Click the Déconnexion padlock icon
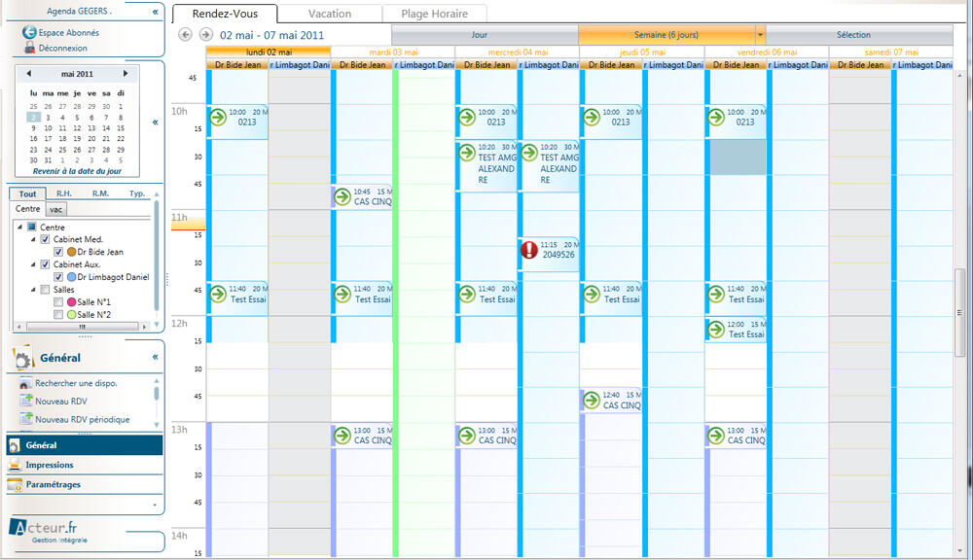This screenshot has height=560, width=973. coord(28,48)
